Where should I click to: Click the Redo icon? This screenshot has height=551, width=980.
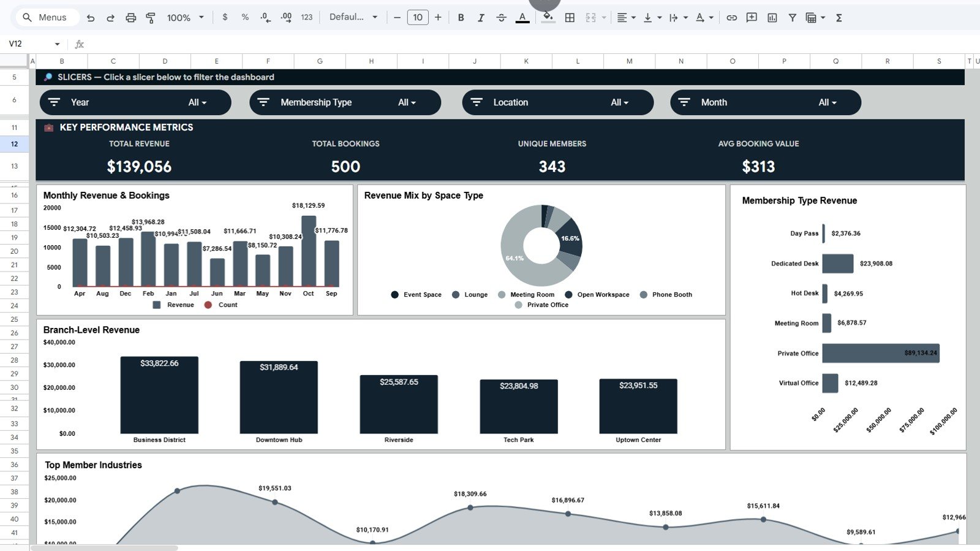110,18
